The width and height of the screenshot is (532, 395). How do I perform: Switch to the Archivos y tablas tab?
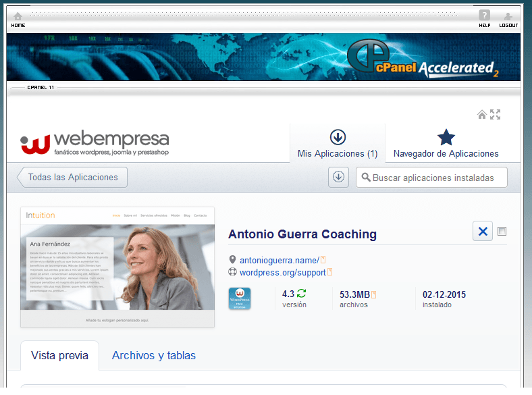click(x=154, y=355)
